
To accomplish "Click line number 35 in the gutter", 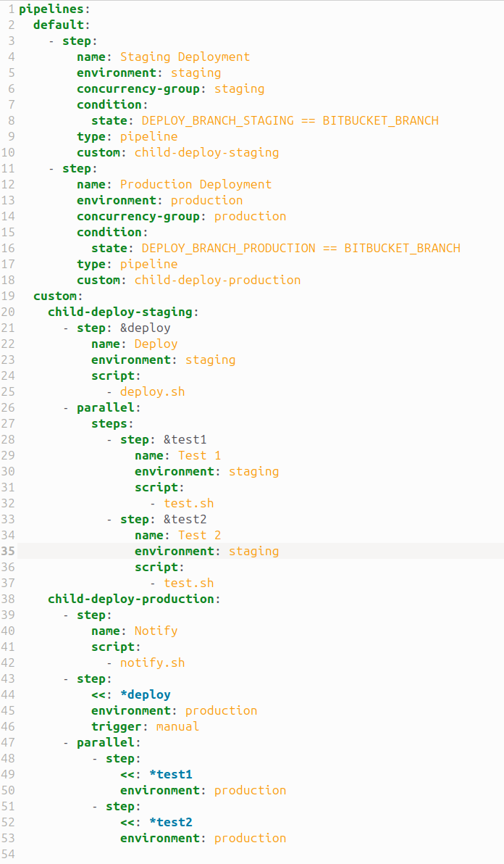I will pyautogui.click(x=8, y=552).
